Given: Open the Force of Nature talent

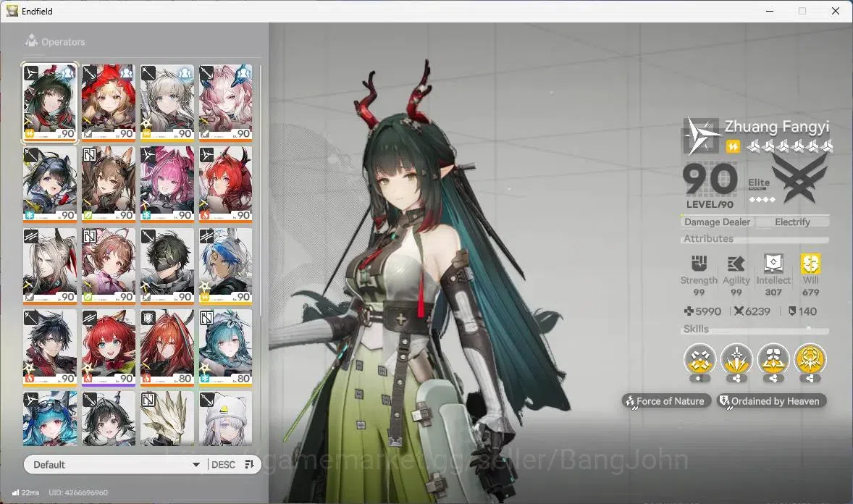Looking at the screenshot, I should 666,401.
